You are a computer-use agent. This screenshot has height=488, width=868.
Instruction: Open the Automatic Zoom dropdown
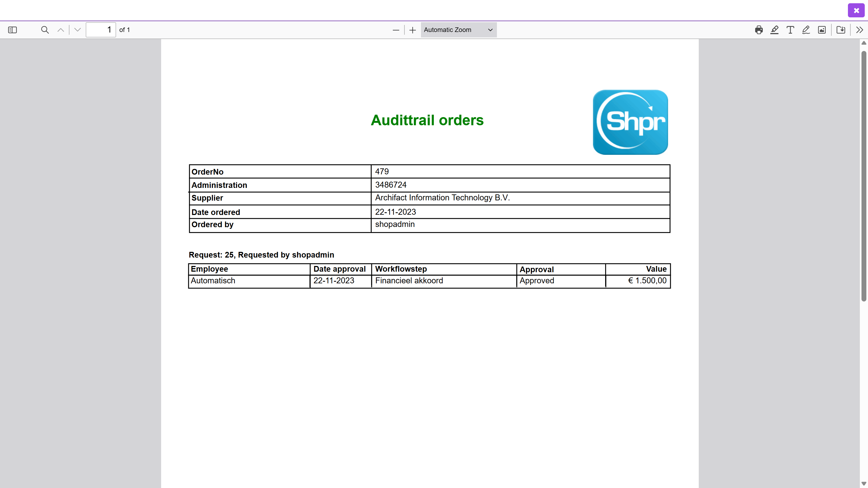[x=459, y=30]
